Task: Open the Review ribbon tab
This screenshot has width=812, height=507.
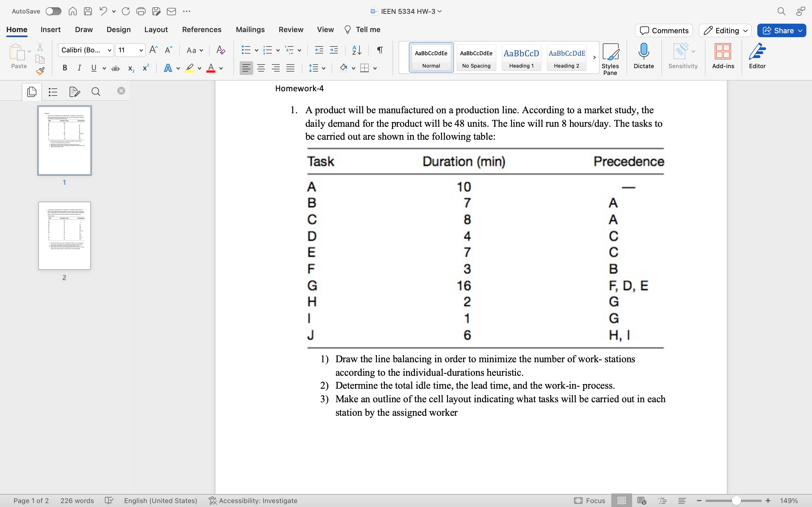Action: 291,30
